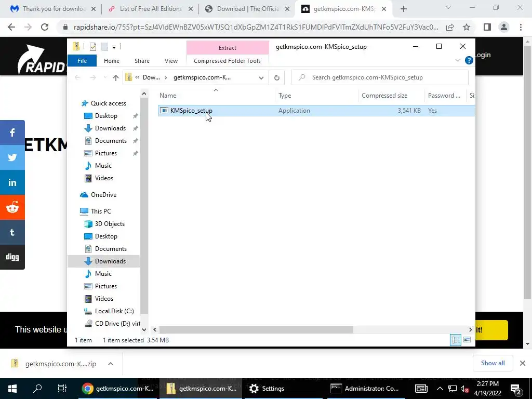Sort by Compressed size column header

click(391, 96)
